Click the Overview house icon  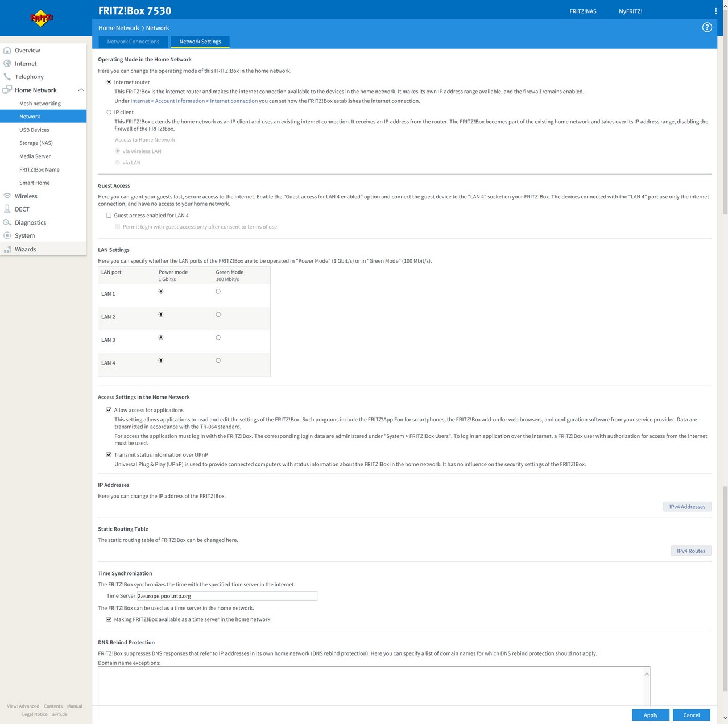(x=7, y=50)
